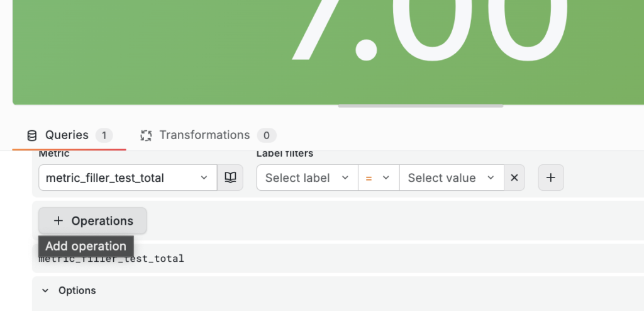This screenshot has width=644, height=311.
Task: Click the Transformations count badge showing 0
Action: [x=267, y=135]
